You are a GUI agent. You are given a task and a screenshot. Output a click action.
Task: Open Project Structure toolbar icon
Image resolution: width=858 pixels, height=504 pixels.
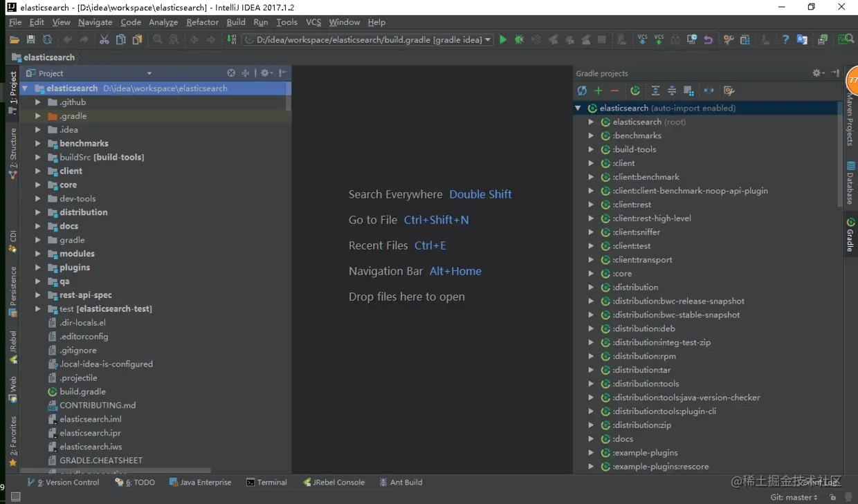(745, 40)
